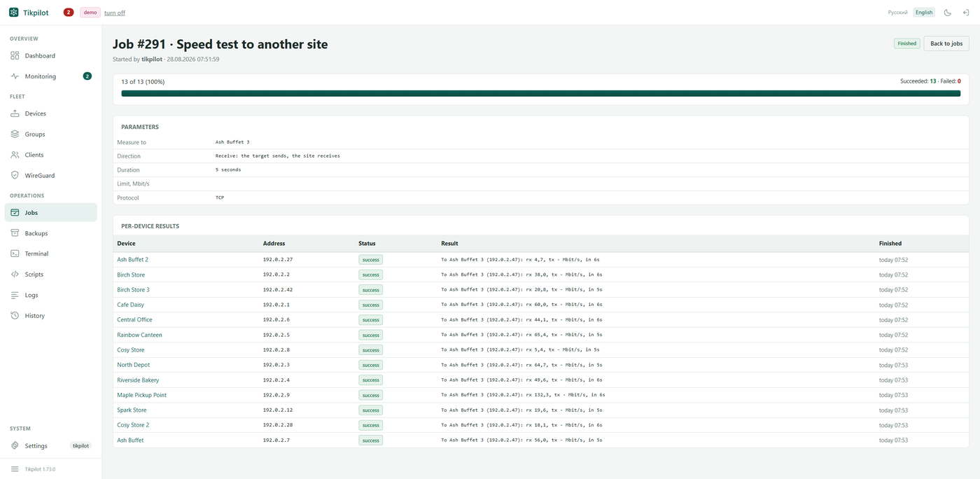The image size is (980, 479).
Task: Click the Tikpilot 1.73.0 version text
Action: point(40,469)
